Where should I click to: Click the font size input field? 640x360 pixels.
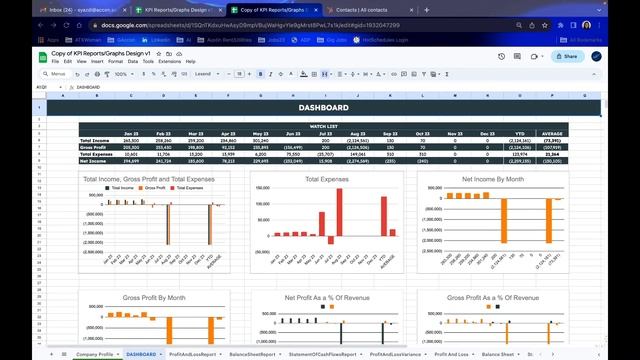pyautogui.click(x=239, y=74)
